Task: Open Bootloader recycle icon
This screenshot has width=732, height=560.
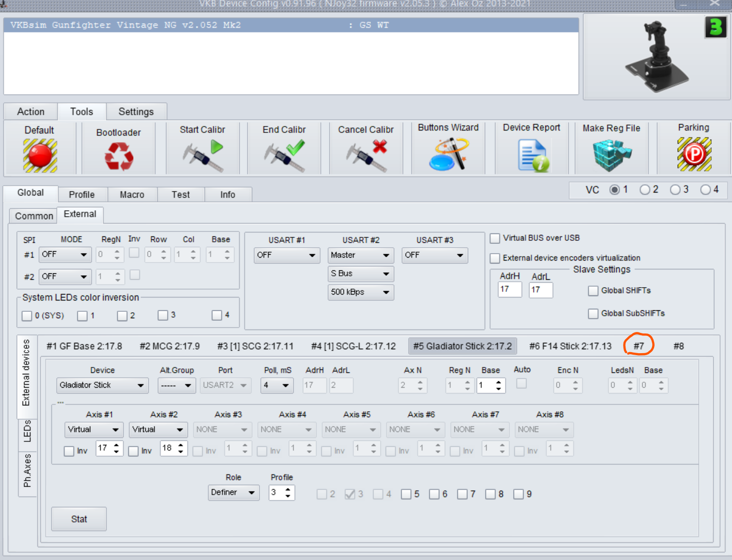Action: pos(118,157)
